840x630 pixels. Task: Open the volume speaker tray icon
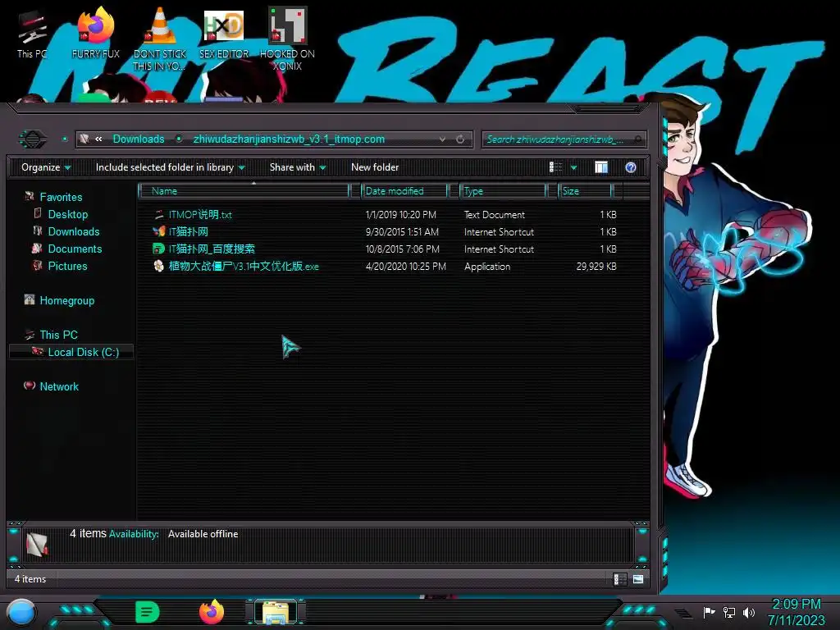pyautogui.click(x=749, y=612)
